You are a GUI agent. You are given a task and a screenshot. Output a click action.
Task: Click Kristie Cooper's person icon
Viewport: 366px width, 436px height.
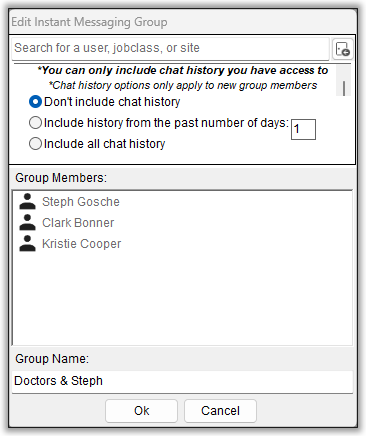click(x=27, y=244)
